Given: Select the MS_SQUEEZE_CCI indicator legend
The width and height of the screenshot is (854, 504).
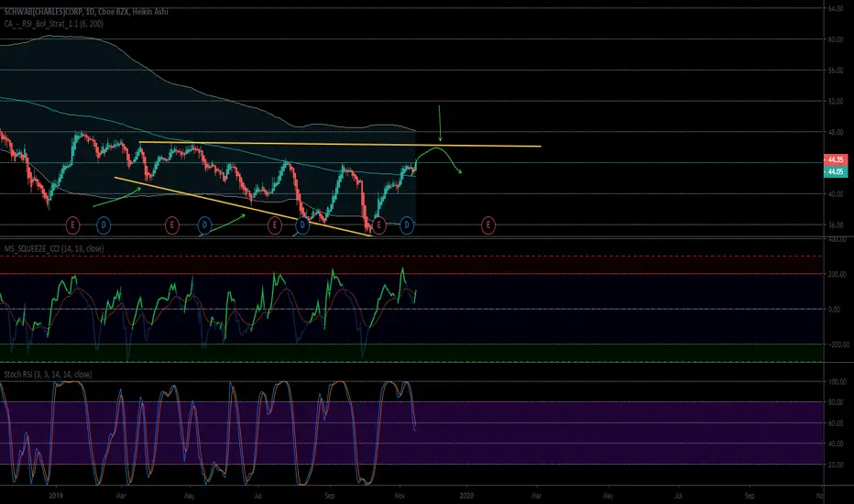Looking at the screenshot, I should coord(54,248).
